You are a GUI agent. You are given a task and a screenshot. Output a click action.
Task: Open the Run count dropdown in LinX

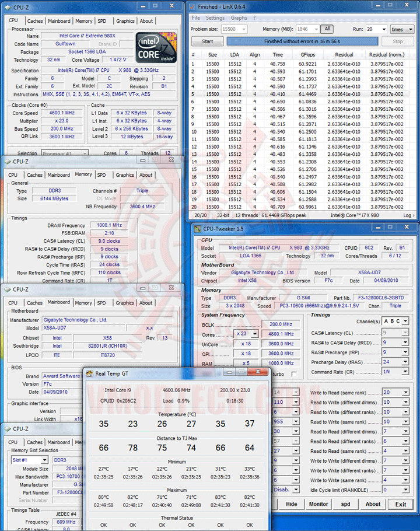[x=384, y=29]
